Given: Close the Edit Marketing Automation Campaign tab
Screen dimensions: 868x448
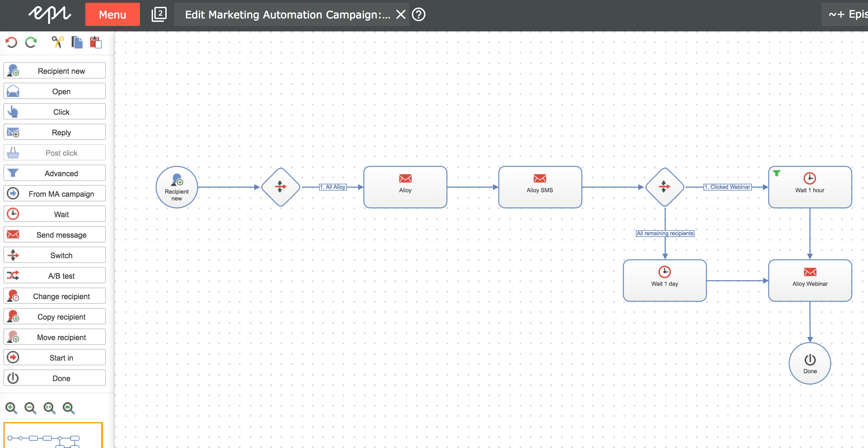Looking at the screenshot, I should click(401, 14).
